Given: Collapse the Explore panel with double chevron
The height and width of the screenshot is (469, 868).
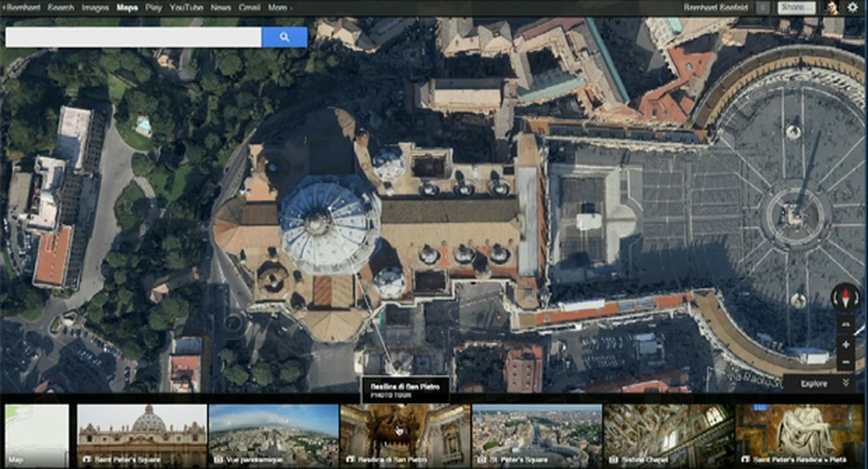Looking at the screenshot, I should 845,383.
